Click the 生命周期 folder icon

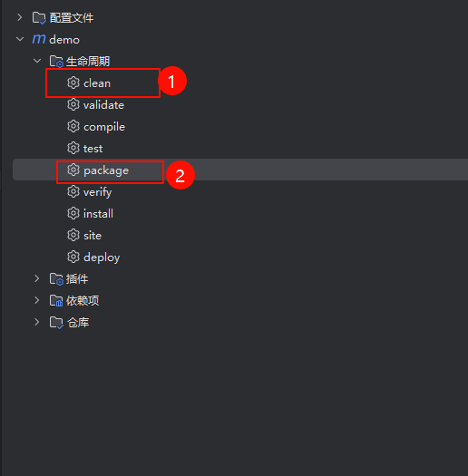[x=56, y=62]
